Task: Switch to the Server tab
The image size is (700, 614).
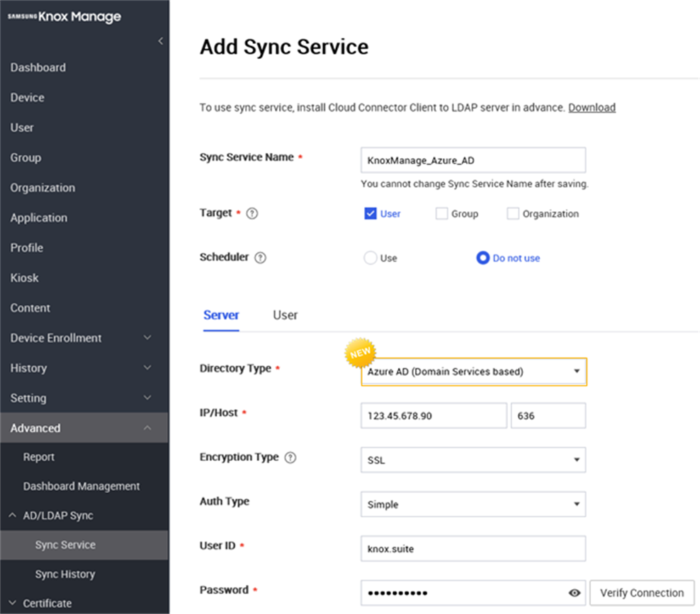Action: [x=221, y=316]
